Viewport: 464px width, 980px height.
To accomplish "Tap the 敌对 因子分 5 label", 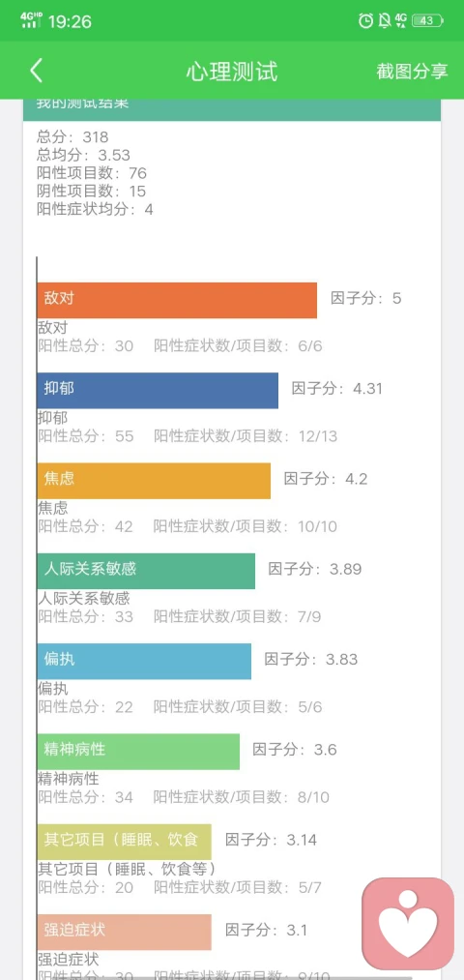I will (366, 298).
